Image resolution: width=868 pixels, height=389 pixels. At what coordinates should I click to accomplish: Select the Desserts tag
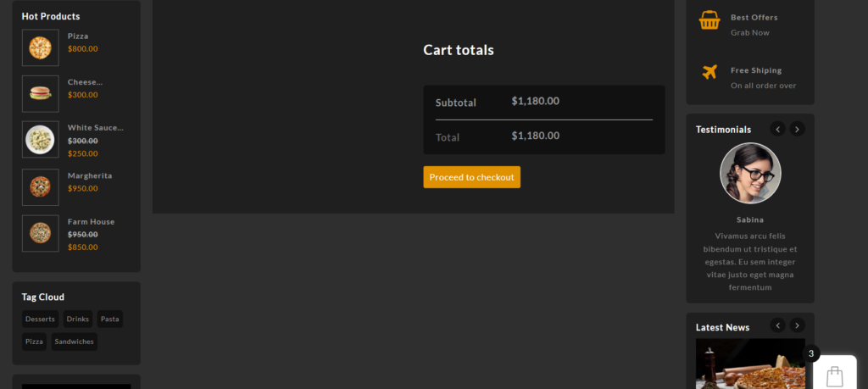[40, 320]
